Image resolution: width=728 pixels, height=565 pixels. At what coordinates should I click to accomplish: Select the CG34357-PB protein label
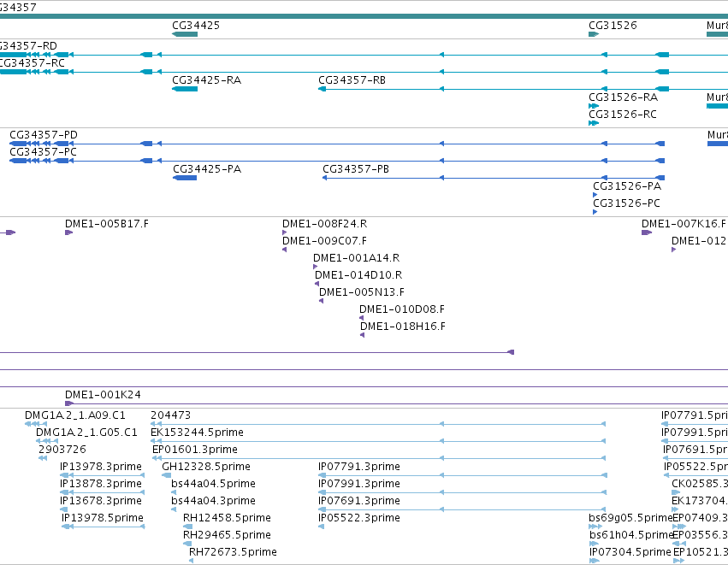[356, 169]
